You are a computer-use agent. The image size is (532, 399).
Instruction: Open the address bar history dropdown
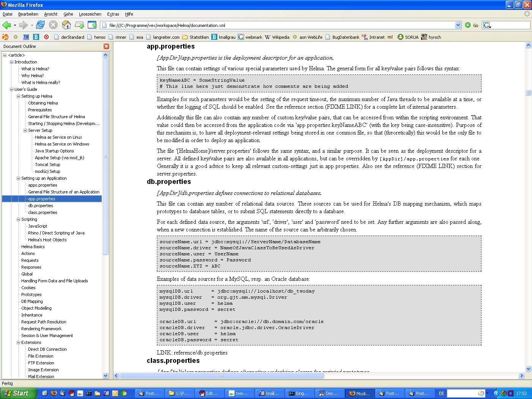(x=458, y=25)
